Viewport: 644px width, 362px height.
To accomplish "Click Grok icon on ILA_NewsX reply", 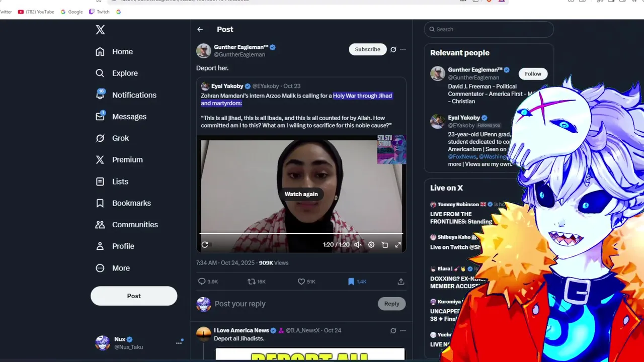I will click(393, 331).
